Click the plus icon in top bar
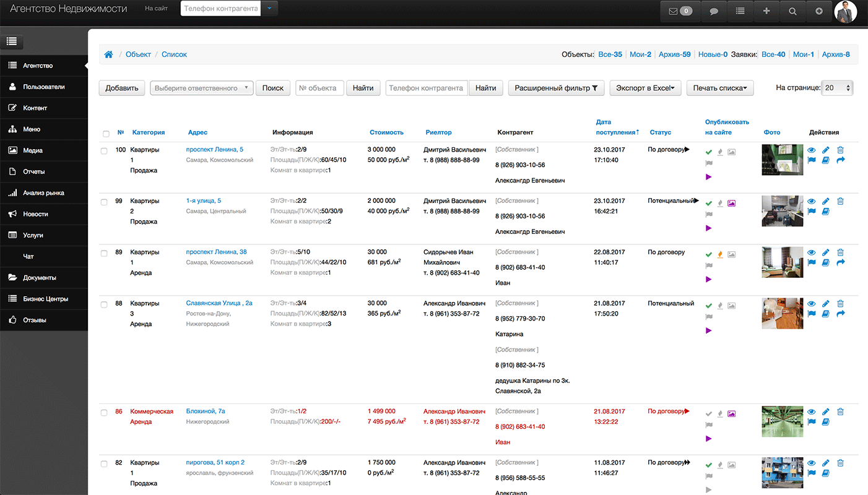Image resolution: width=868 pixels, height=495 pixels. tap(766, 11)
